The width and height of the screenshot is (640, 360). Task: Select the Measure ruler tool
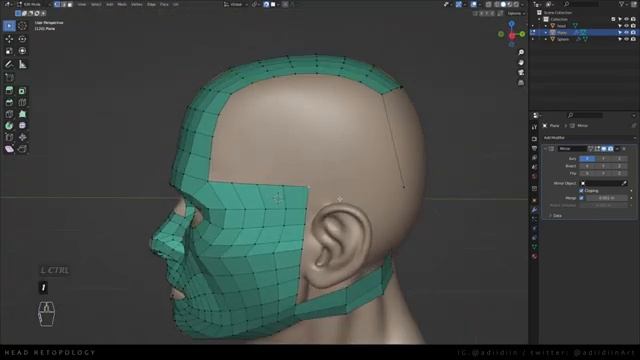(x=22, y=64)
